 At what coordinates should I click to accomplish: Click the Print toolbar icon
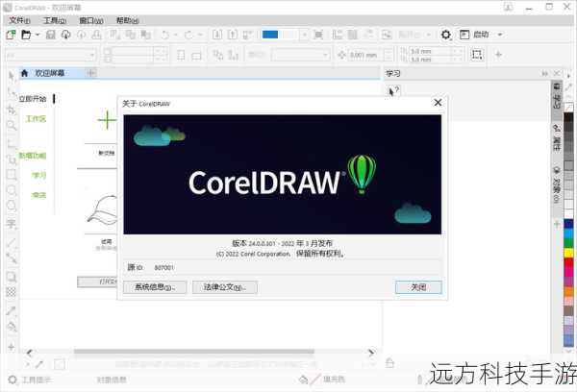96,35
